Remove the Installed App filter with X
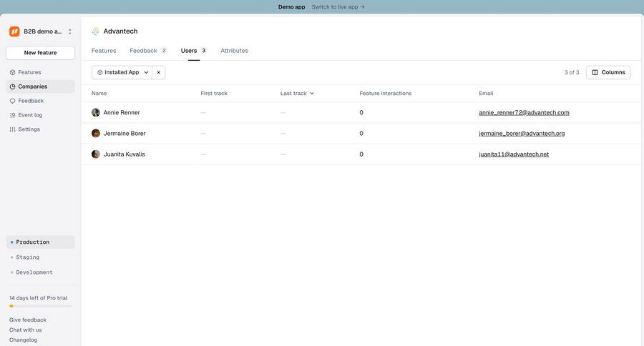The image size is (644, 346). 159,72
